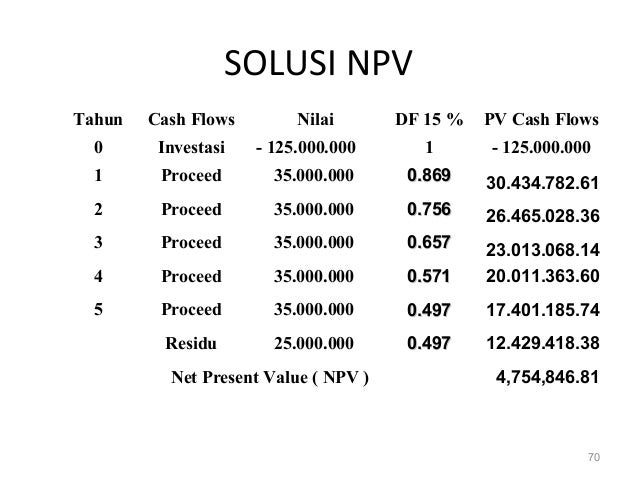Select Residu value 25.000.000
Screen dimensions: 638x479
314,343
